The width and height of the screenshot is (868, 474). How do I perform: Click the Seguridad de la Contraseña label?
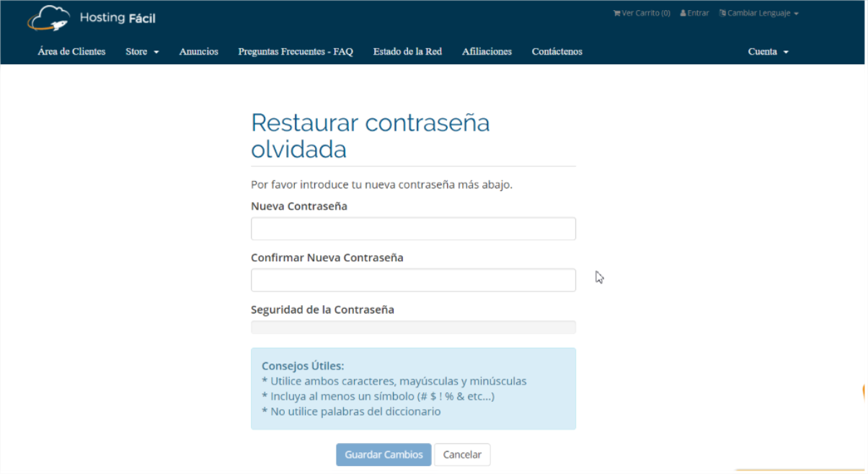(x=322, y=310)
